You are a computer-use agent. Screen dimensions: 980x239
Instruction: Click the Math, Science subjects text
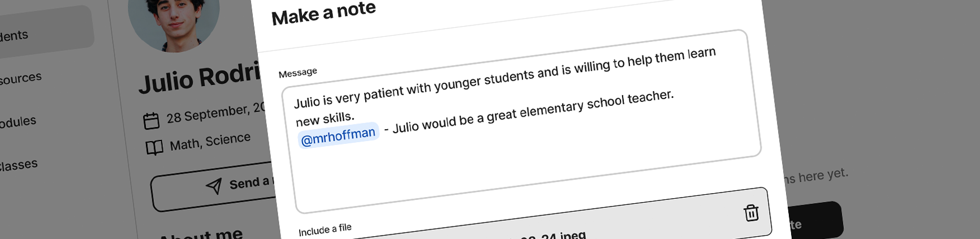pos(210,142)
